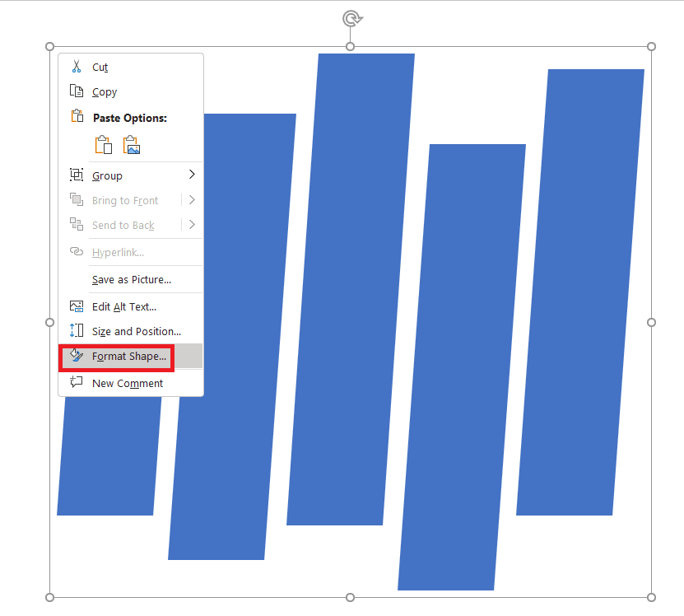Click the top-right corner sizing handle
The height and width of the screenshot is (616, 684).
pyautogui.click(x=651, y=47)
